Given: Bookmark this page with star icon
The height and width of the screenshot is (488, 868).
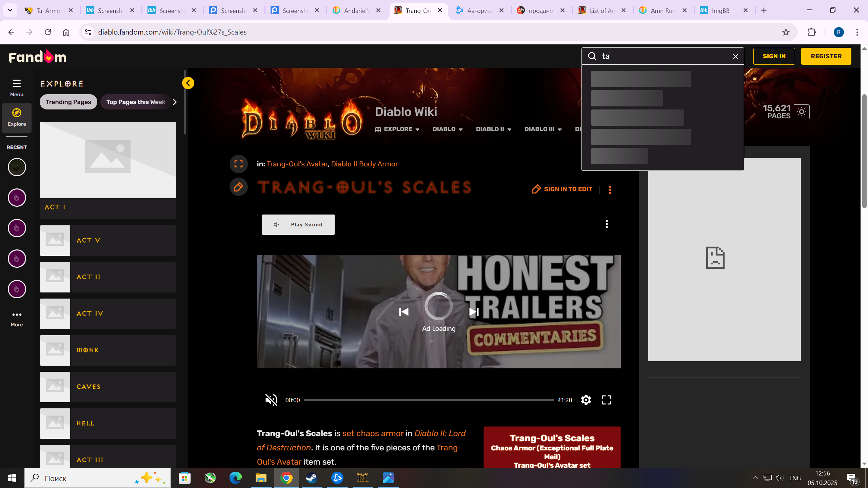Looking at the screenshot, I should coord(786,32).
